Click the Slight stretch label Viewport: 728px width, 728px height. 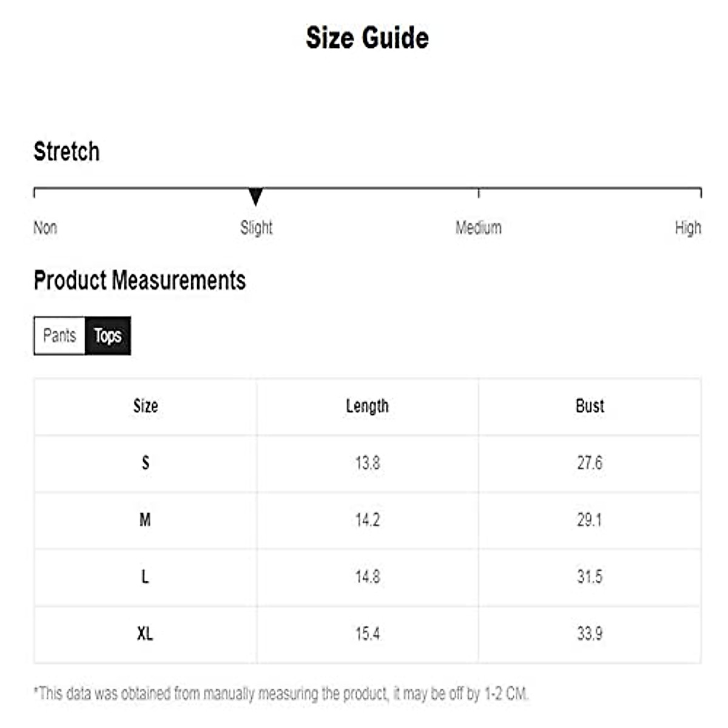256,228
